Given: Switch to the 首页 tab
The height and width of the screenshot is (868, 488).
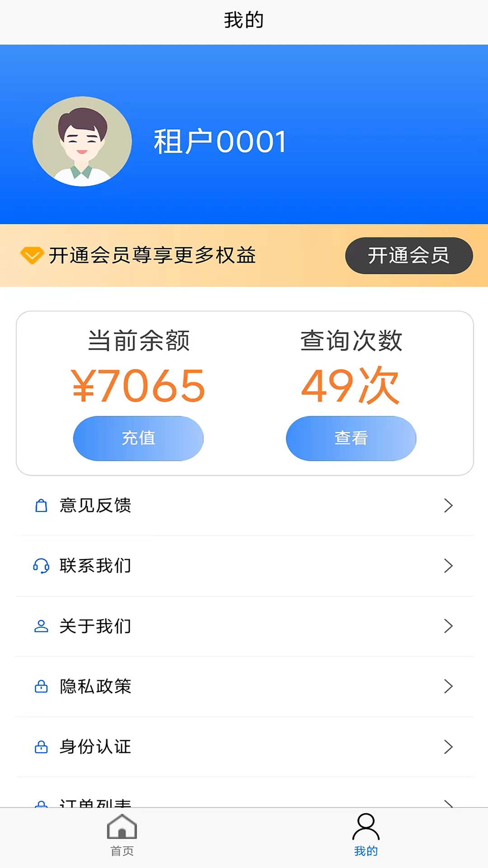Looking at the screenshot, I should 122,851.
